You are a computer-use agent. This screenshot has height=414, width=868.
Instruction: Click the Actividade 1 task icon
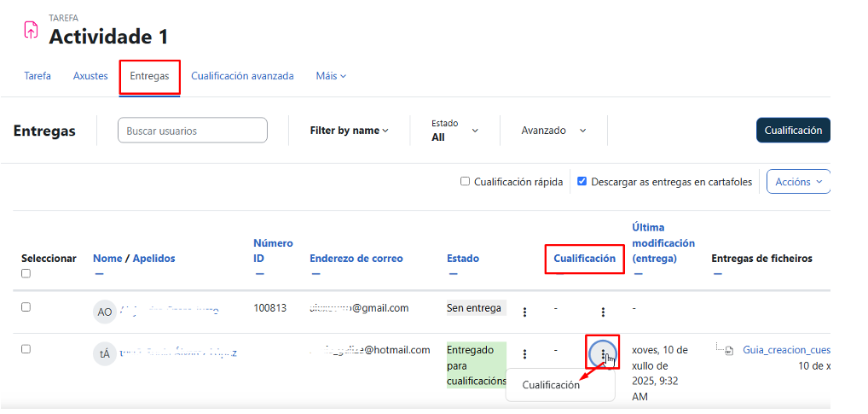pyautogui.click(x=31, y=30)
